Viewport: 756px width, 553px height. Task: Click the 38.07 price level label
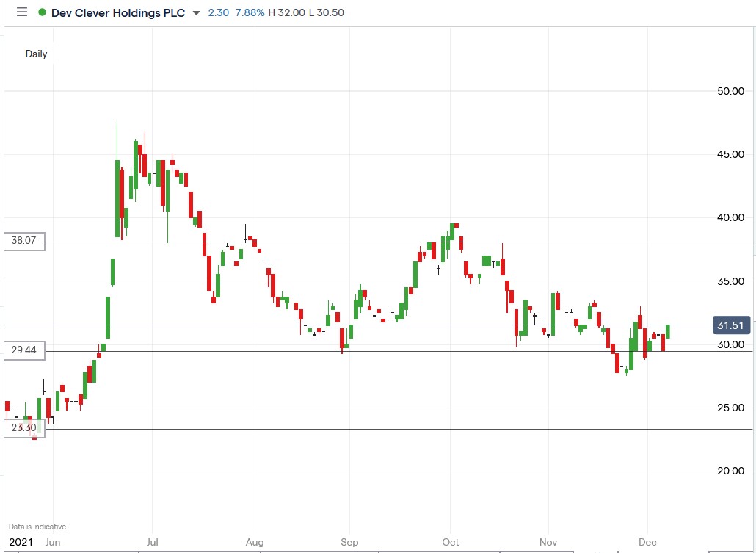pos(24,241)
